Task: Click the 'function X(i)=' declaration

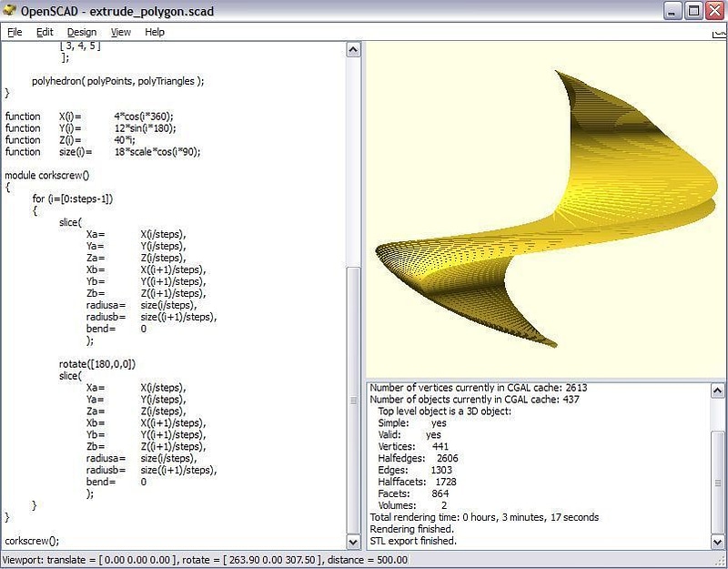Action: 43,117
